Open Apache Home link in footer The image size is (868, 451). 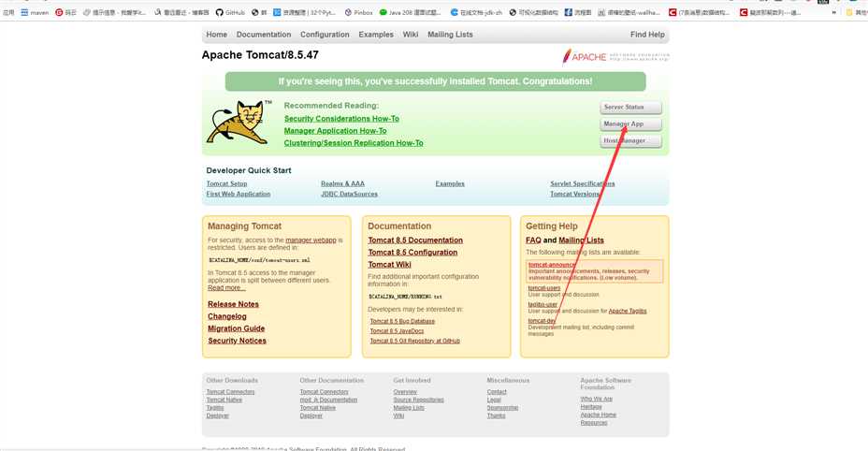(599, 415)
